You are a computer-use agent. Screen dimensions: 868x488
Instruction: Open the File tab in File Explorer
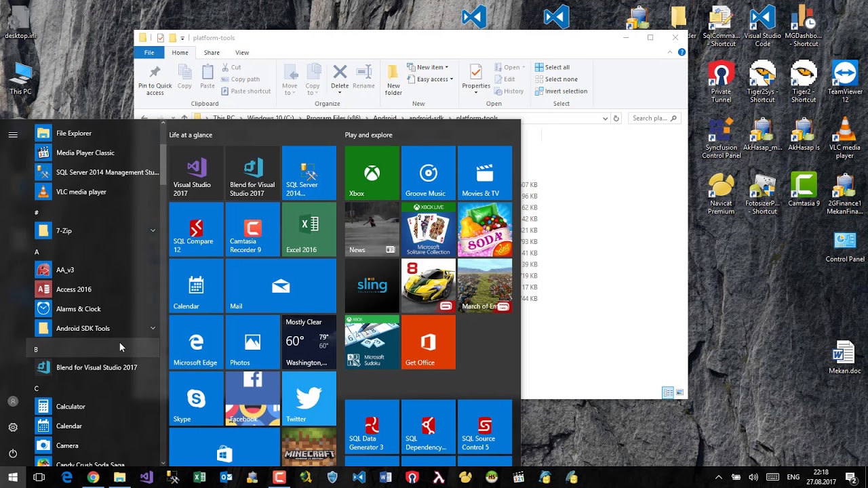pos(149,52)
